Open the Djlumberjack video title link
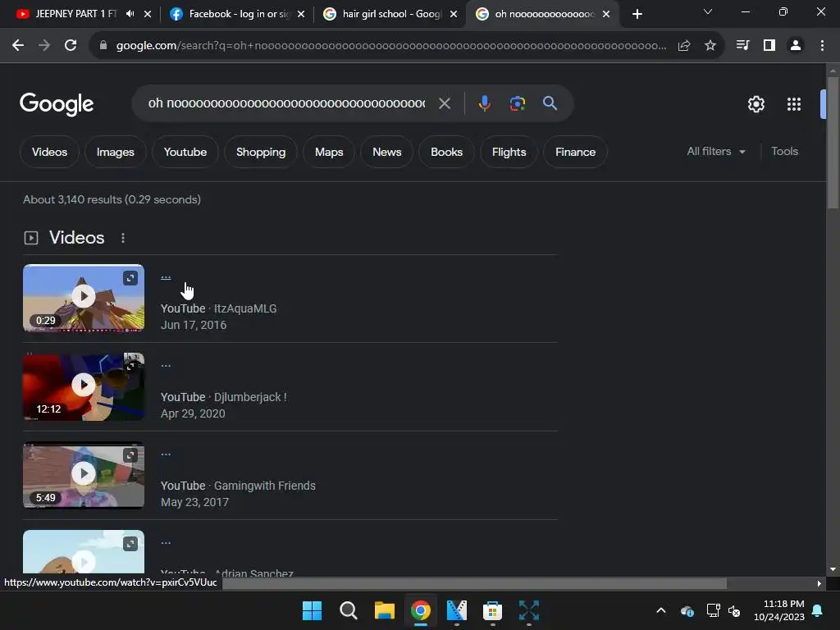840x630 pixels. [166, 366]
